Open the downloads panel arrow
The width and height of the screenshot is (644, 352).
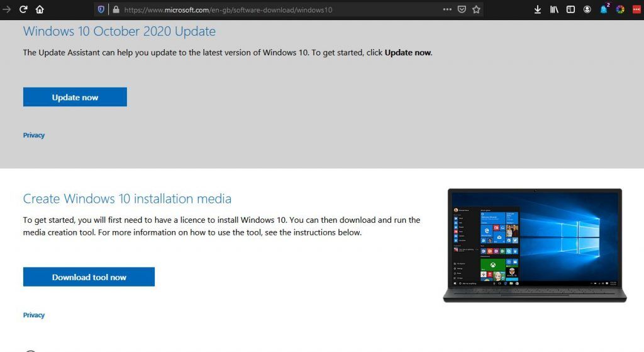537,9
